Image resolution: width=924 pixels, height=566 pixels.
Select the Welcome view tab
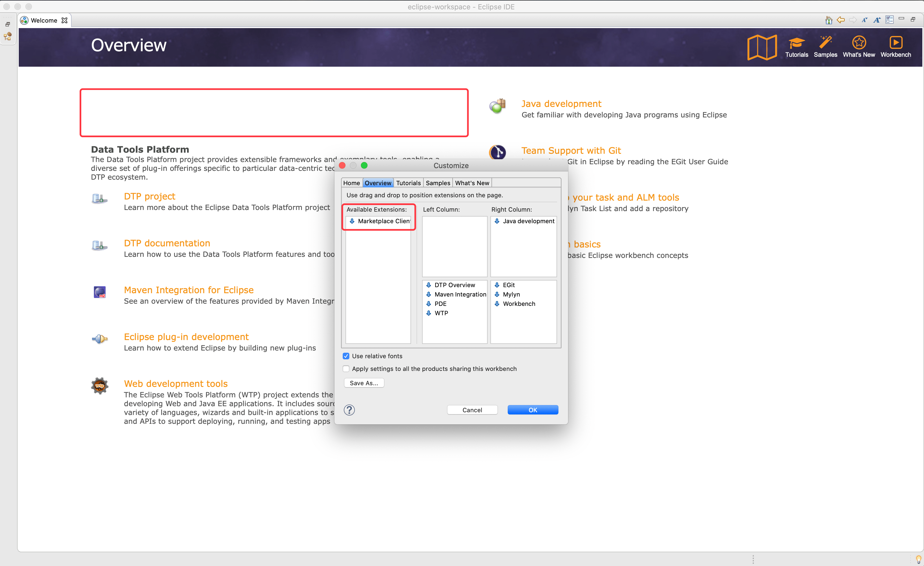point(44,20)
